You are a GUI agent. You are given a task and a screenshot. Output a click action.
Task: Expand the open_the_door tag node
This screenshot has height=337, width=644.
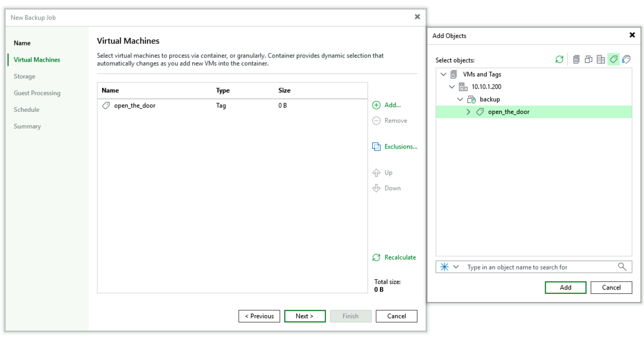(x=468, y=112)
